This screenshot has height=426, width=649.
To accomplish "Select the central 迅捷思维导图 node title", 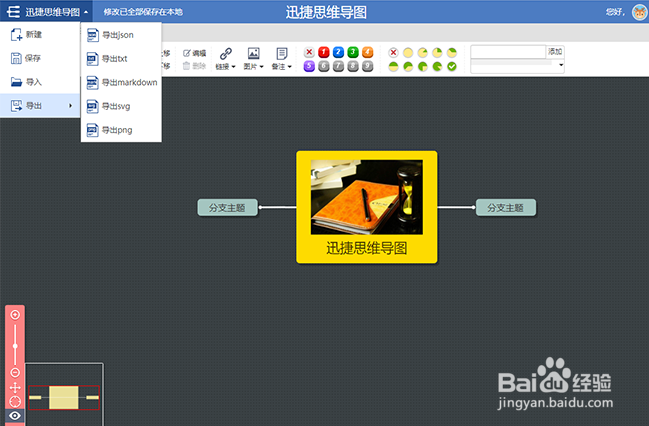I will pos(366,248).
